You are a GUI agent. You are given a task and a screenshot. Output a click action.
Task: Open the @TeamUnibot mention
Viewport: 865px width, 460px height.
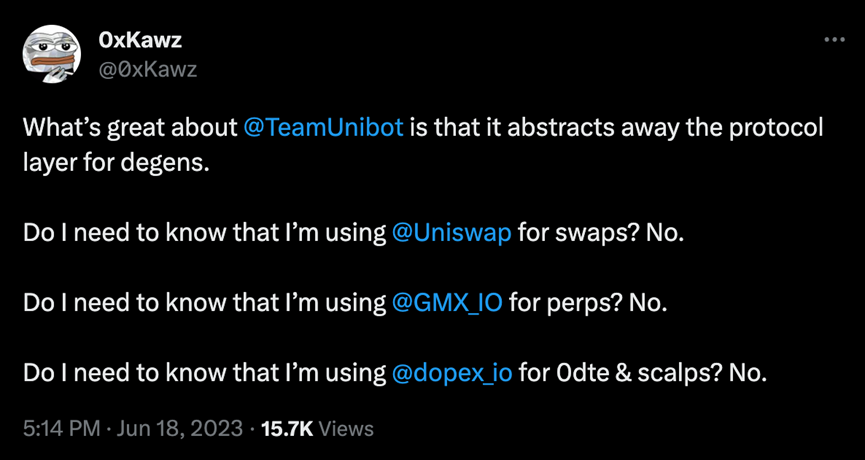point(323,129)
